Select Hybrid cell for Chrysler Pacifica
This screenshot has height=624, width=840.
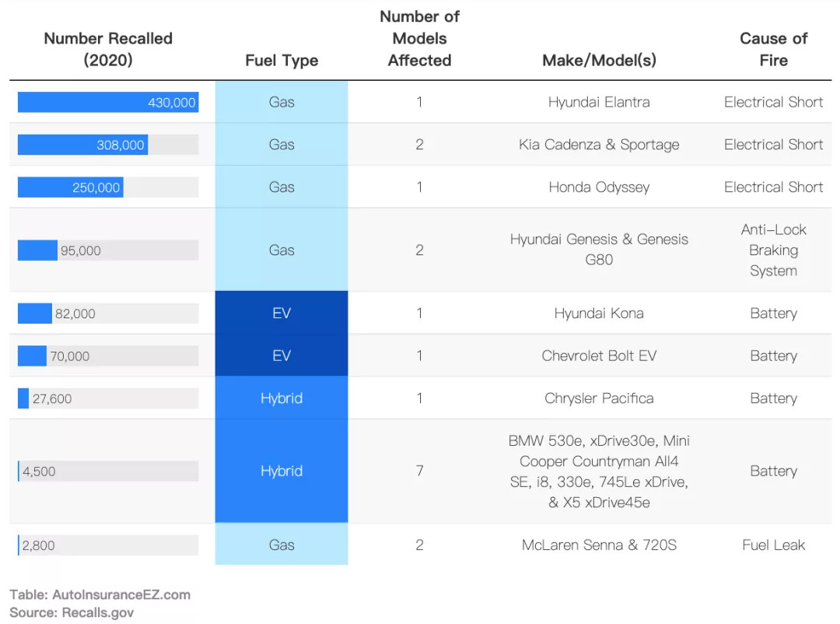pos(282,398)
